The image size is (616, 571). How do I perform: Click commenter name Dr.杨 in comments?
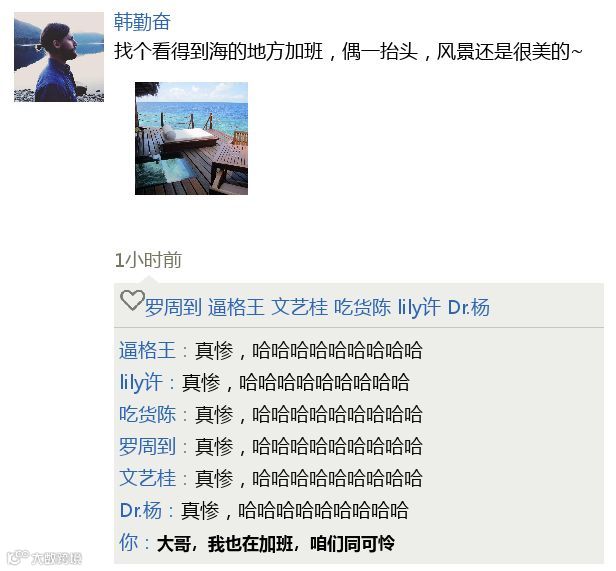141,510
